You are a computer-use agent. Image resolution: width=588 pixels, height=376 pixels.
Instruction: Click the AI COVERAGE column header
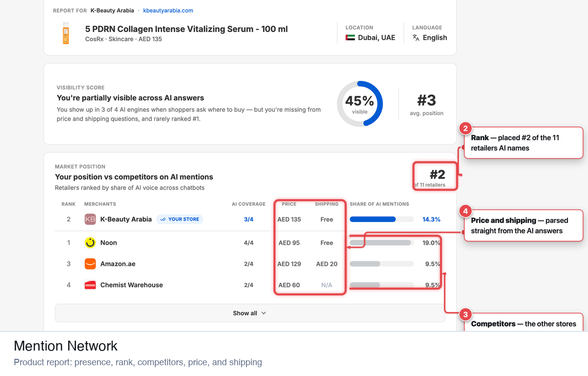point(249,204)
